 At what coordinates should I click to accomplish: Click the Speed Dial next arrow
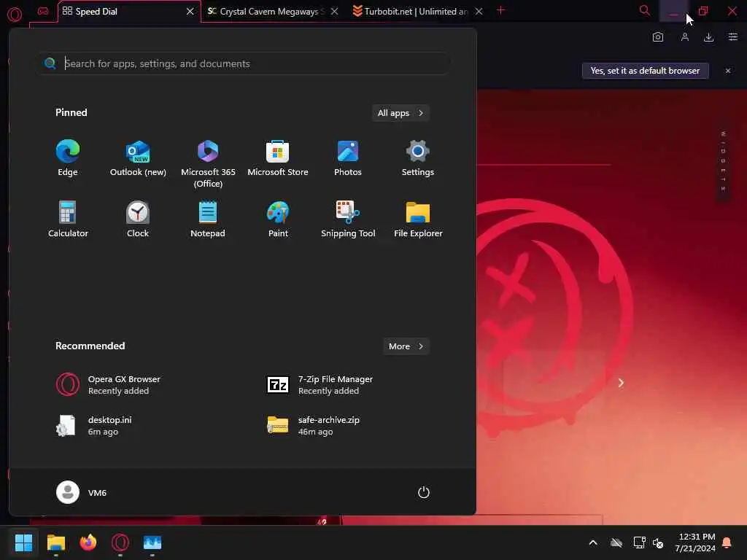tap(621, 383)
